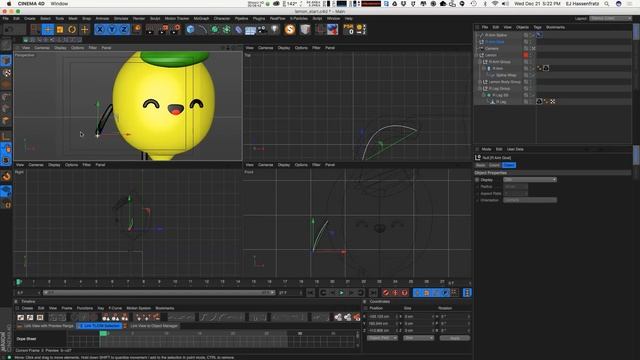The image size is (640, 360).
Task: Open macOS Spotlight search
Action: (x=607, y=4)
